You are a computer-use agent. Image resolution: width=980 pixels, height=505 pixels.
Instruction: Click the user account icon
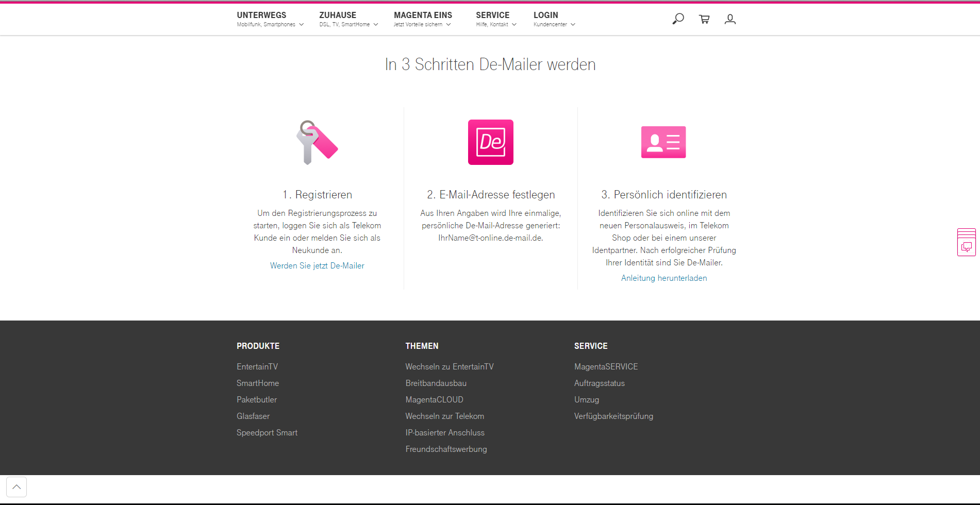pyautogui.click(x=730, y=19)
